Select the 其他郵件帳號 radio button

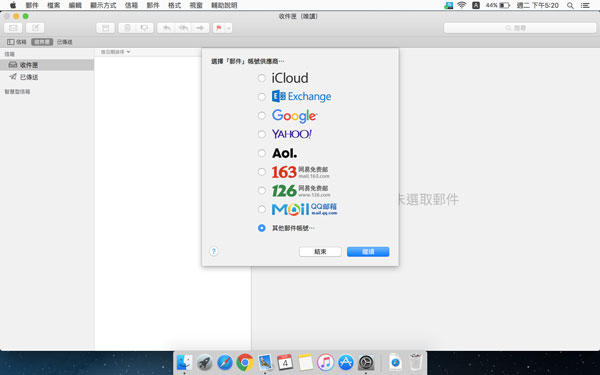tap(262, 228)
